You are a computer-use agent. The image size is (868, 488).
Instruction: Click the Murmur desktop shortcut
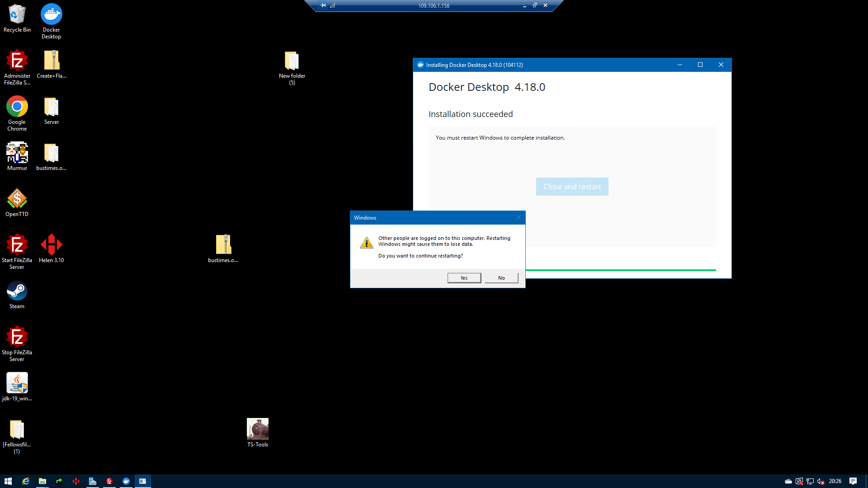click(x=17, y=156)
